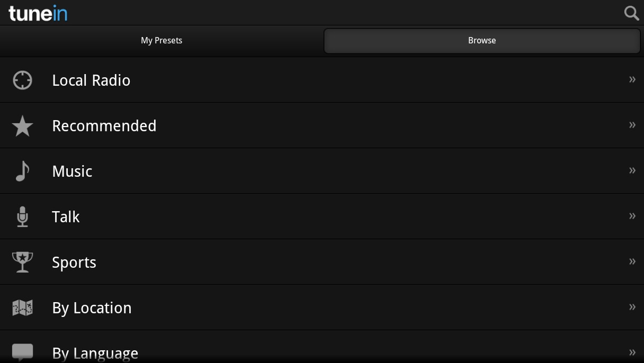This screenshot has height=363, width=644.
Task: Expand the Talk category chevron
Action: [x=632, y=216]
